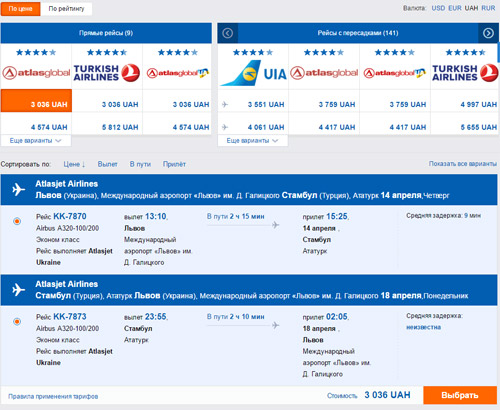Open the 'Прямые рейсы (9)' header
500x410 pixels.
click(106, 33)
